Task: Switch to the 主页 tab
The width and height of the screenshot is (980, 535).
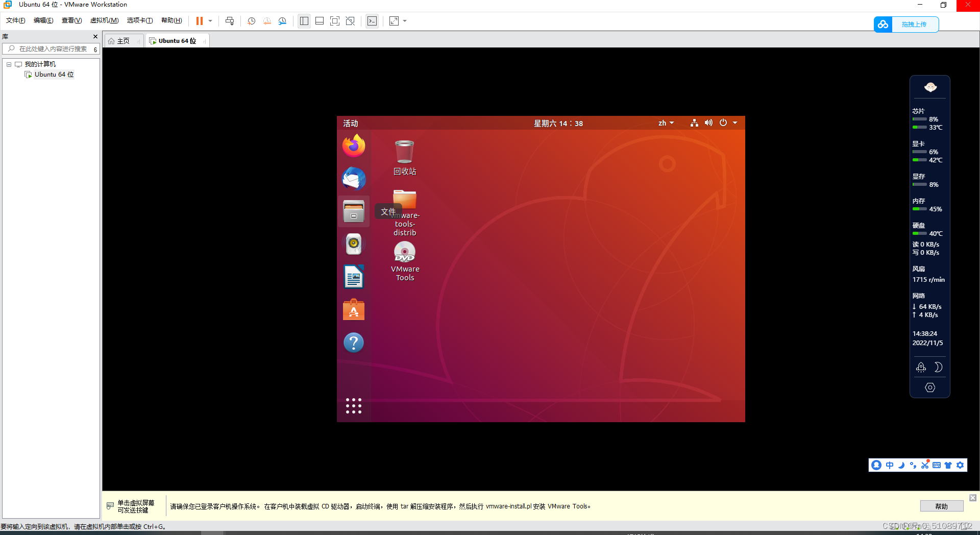Action: pos(123,41)
